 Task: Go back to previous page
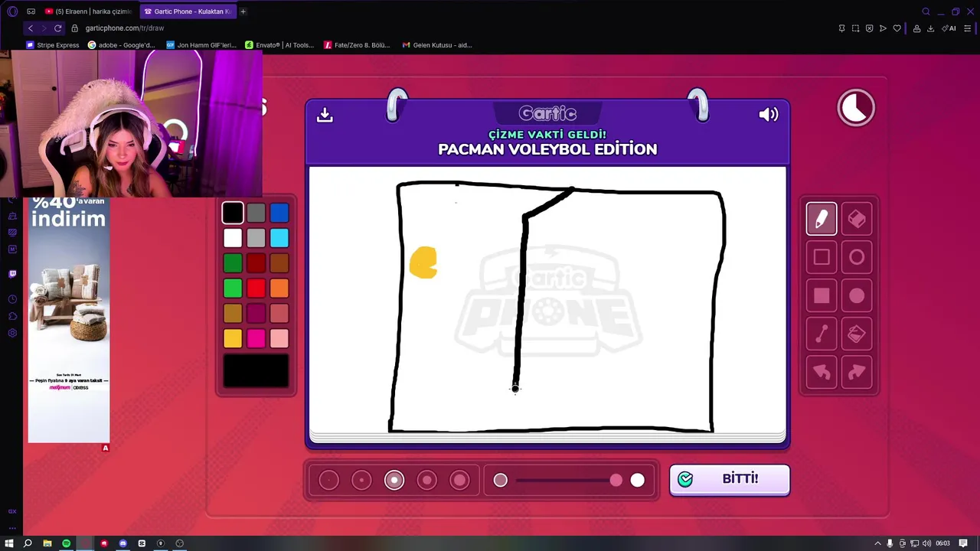pyautogui.click(x=31, y=28)
